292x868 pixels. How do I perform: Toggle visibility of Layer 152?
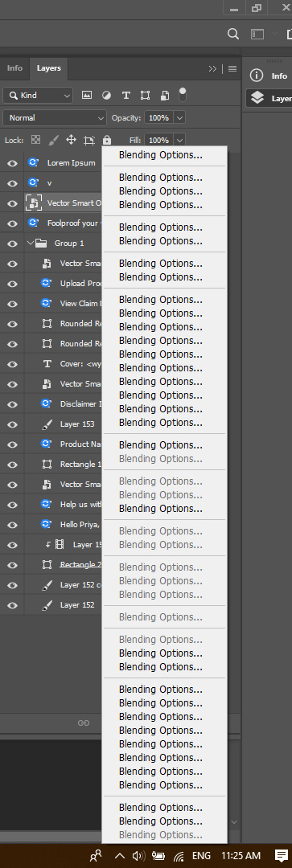point(12,606)
